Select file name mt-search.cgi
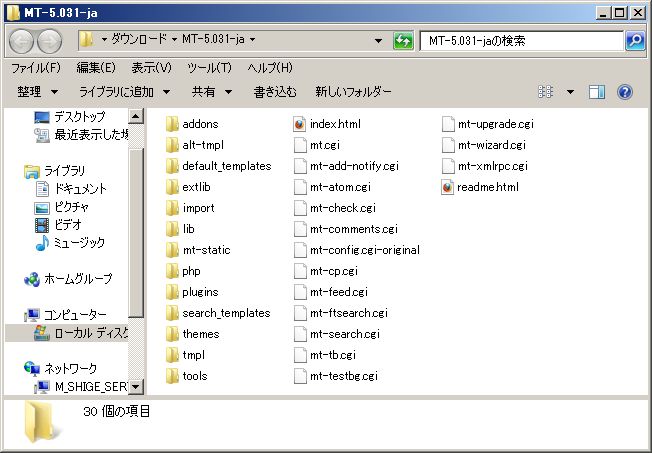 345,334
